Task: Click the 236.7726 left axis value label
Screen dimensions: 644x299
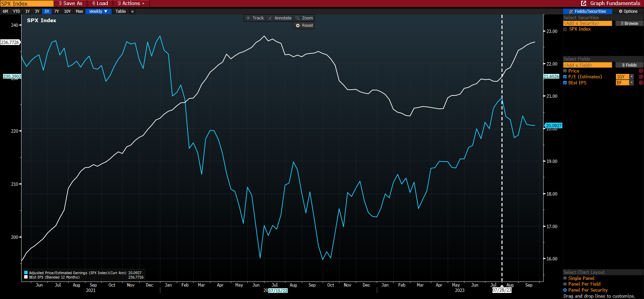Action: [x=10, y=42]
